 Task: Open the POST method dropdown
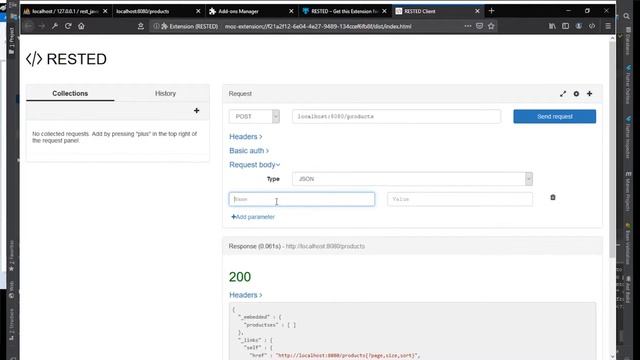point(254,116)
